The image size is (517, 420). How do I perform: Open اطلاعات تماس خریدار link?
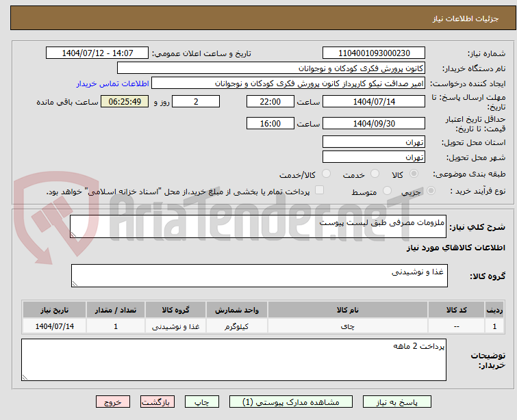113,83
